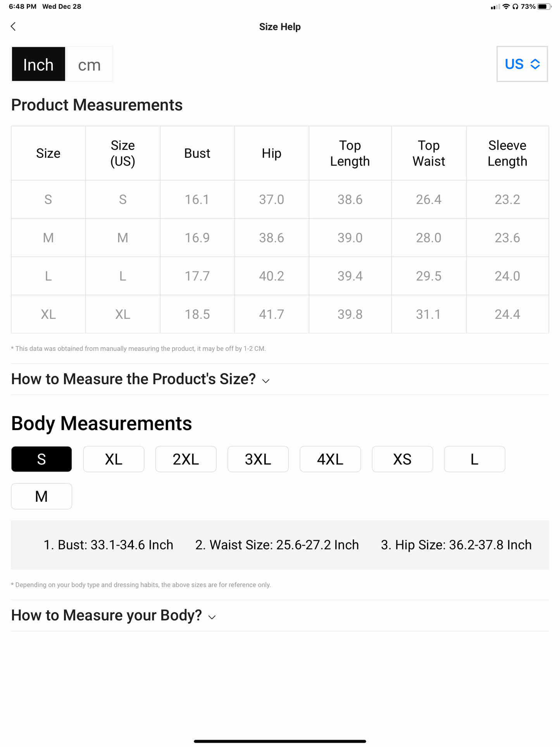The image size is (560, 747).
Task: Tap the Wi-Fi icon in status bar
Action: point(506,7)
